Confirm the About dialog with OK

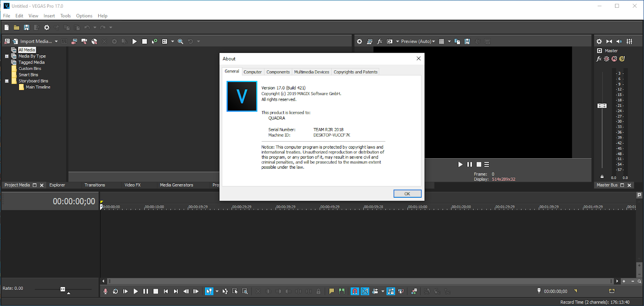click(x=407, y=194)
